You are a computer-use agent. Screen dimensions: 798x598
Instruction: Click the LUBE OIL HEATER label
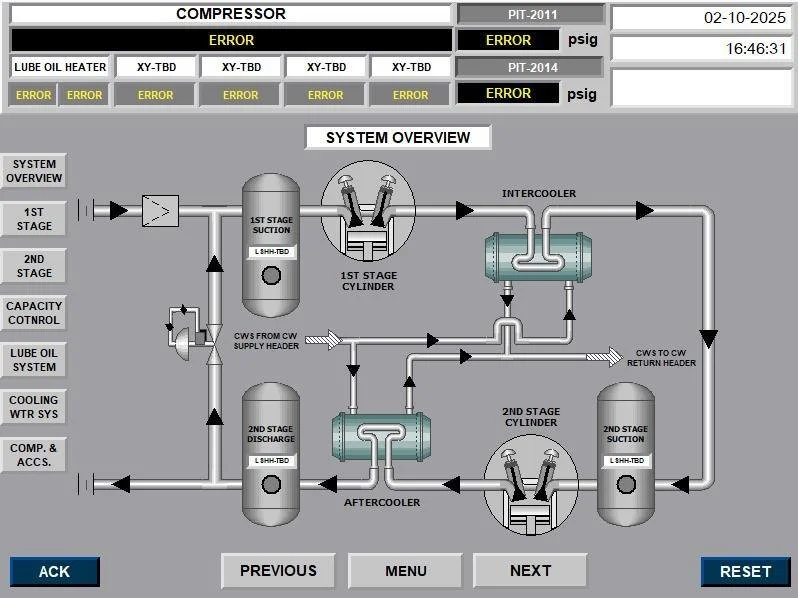[60, 67]
